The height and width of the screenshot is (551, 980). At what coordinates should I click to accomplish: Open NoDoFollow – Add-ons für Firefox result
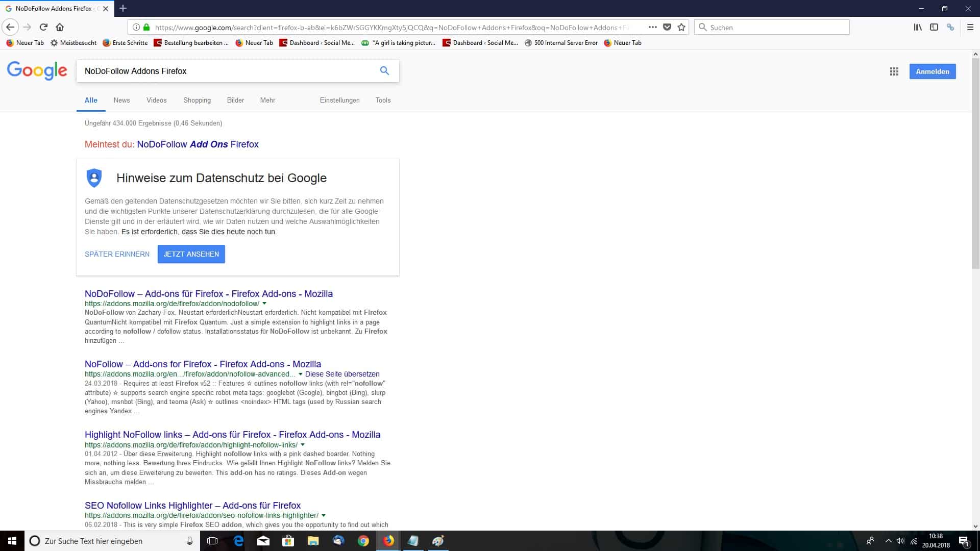208,294
